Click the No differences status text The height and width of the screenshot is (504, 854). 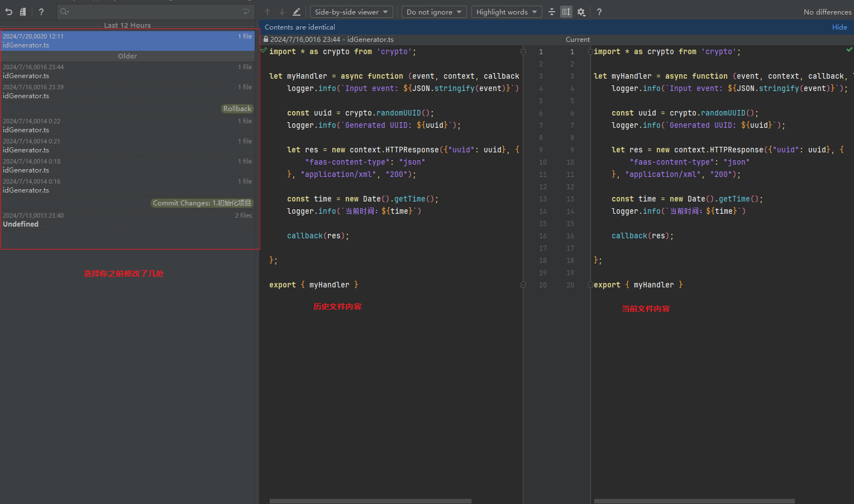point(827,12)
